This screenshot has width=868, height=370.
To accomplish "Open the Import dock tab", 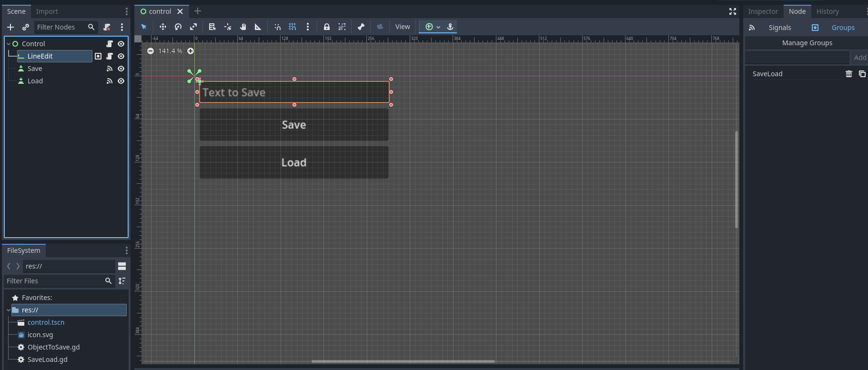I will 47,11.
